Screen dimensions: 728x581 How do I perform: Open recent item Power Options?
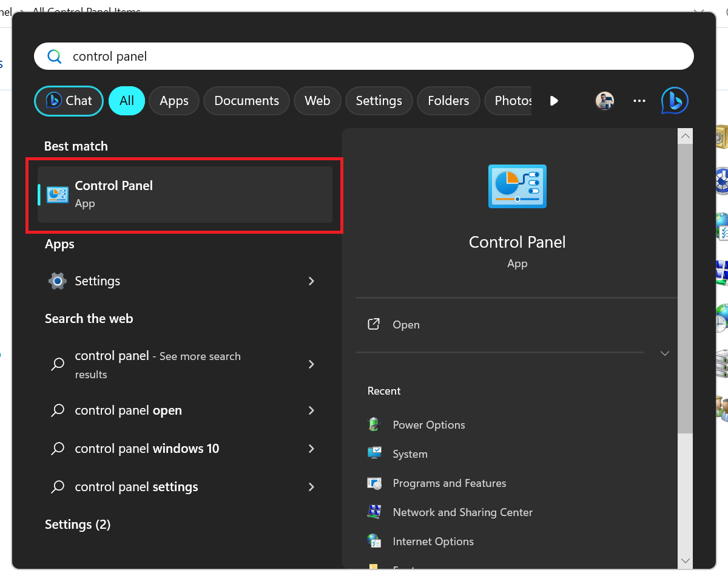(429, 425)
